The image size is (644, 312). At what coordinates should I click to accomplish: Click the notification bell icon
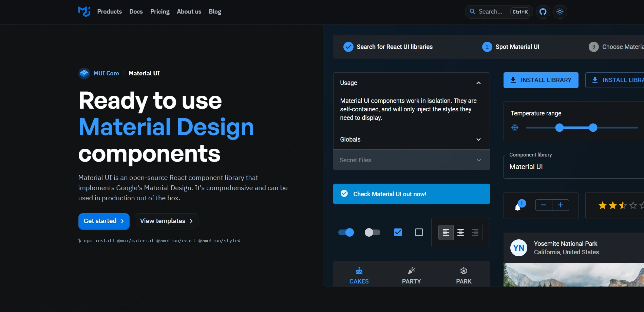[517, 208]
